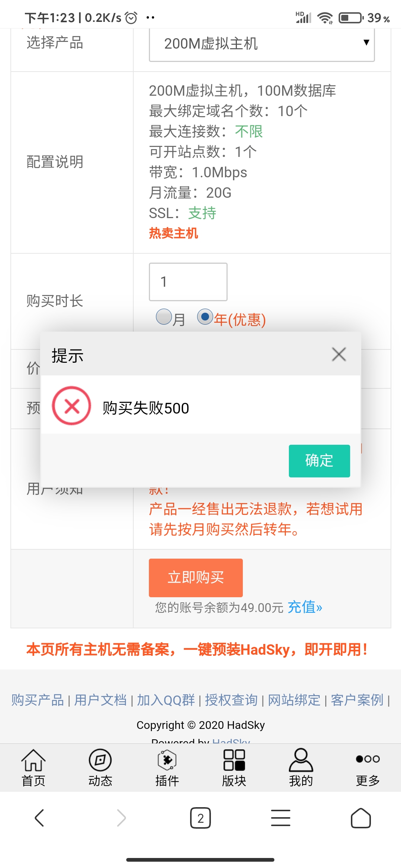The height and width of the screenshot is (868, 401).
Task: Open the browser tabs counter
Action: pyautogui.click(x=200, y=818)
